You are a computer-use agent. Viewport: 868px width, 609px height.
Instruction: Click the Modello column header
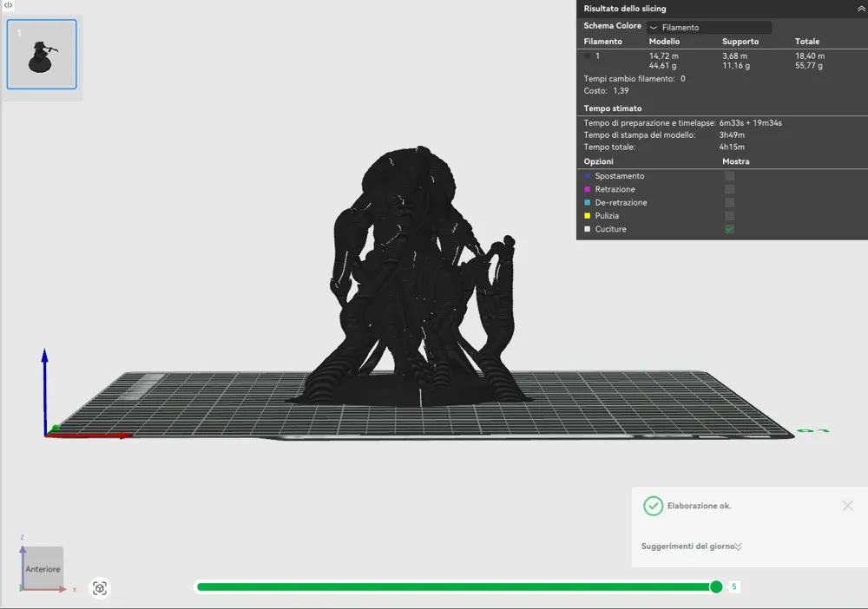(x=664, y=42)
